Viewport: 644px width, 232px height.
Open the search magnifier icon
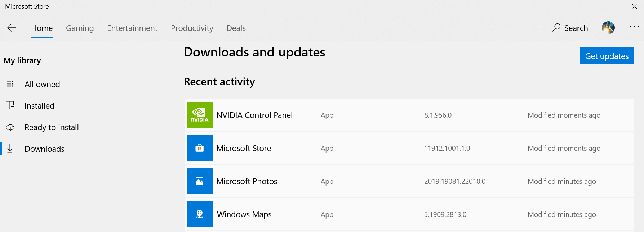coord(556,28)
